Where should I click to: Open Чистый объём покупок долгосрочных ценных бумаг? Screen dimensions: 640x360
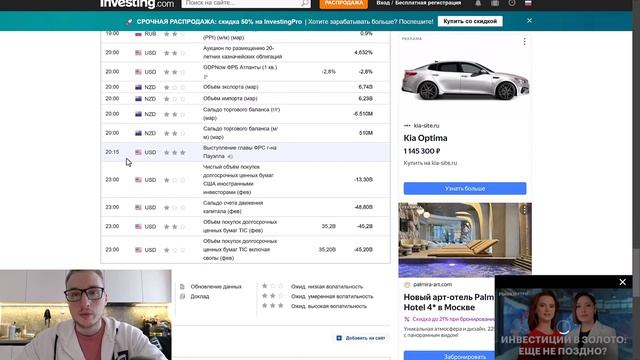coord(238,180)
